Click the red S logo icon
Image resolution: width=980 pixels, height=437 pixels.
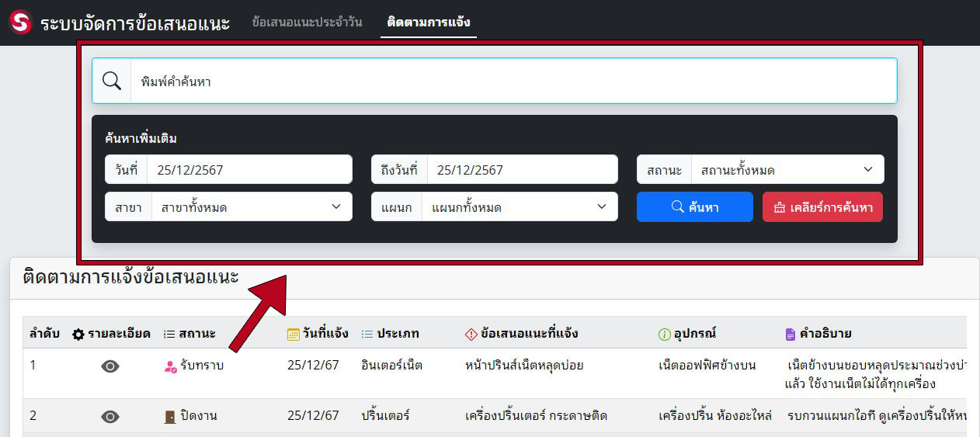(20, 22)
